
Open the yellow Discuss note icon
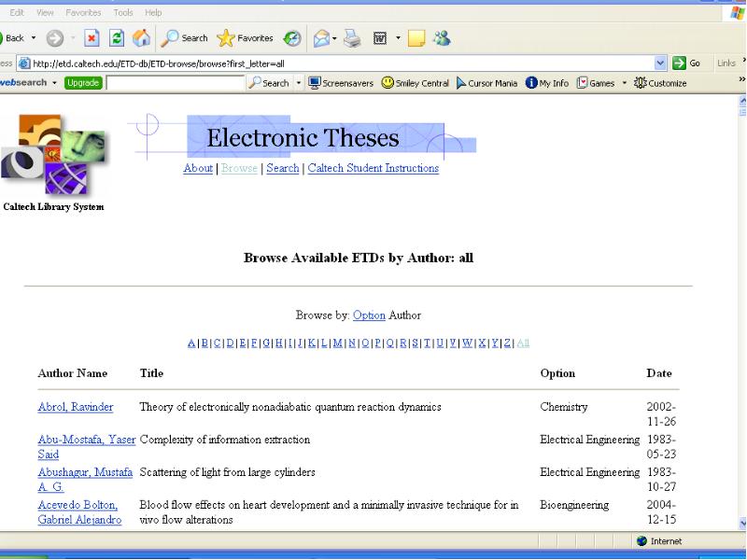tap(416, 38)
